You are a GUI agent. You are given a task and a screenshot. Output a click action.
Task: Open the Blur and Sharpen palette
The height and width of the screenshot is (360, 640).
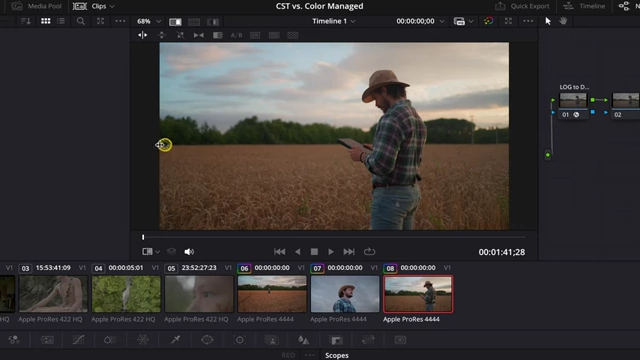click(x=303, y=340)
